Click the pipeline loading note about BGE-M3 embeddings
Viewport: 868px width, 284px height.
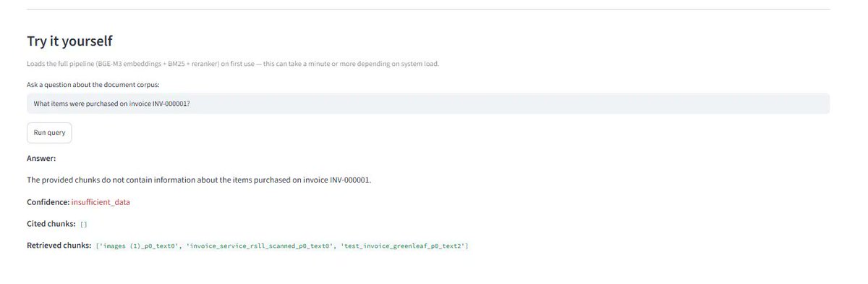point(233,64)
